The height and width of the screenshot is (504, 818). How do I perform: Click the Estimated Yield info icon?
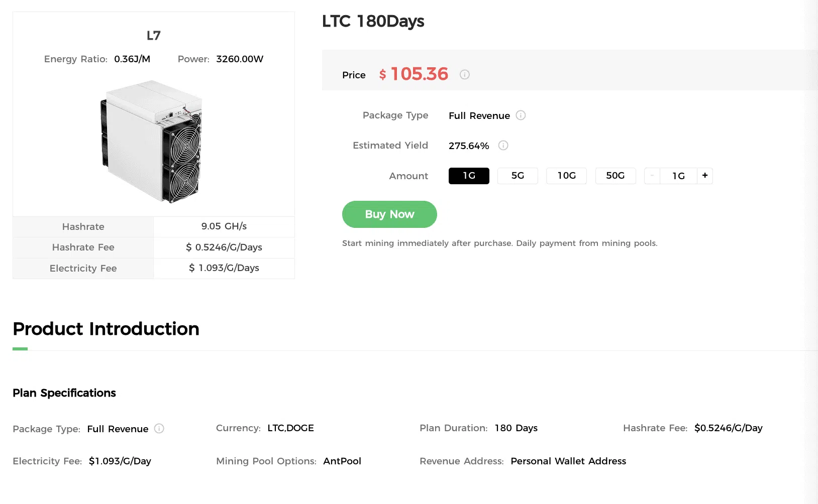point(503,146)
